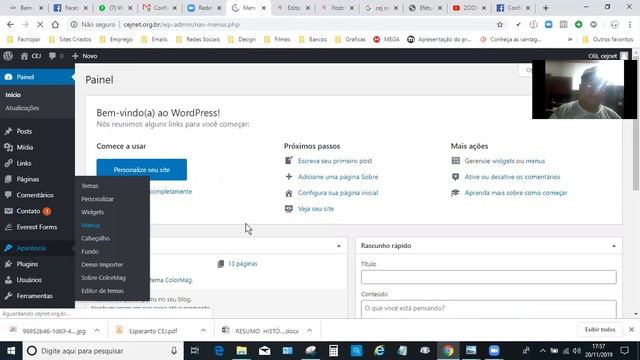Open the Mídia media icon menu
Image resolution: width=640 pixels, height=360 pixels.
point(9,147)
